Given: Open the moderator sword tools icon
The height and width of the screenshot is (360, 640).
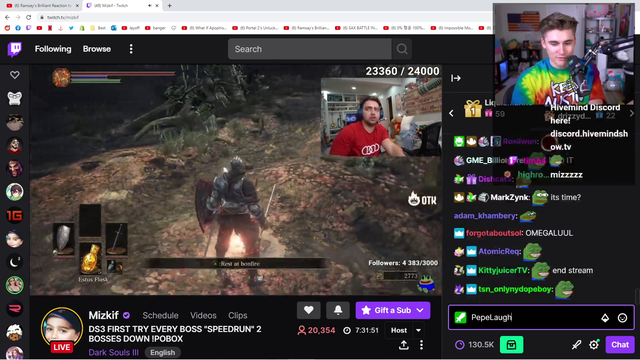Looking at the screenshot, I should [576, 345].
